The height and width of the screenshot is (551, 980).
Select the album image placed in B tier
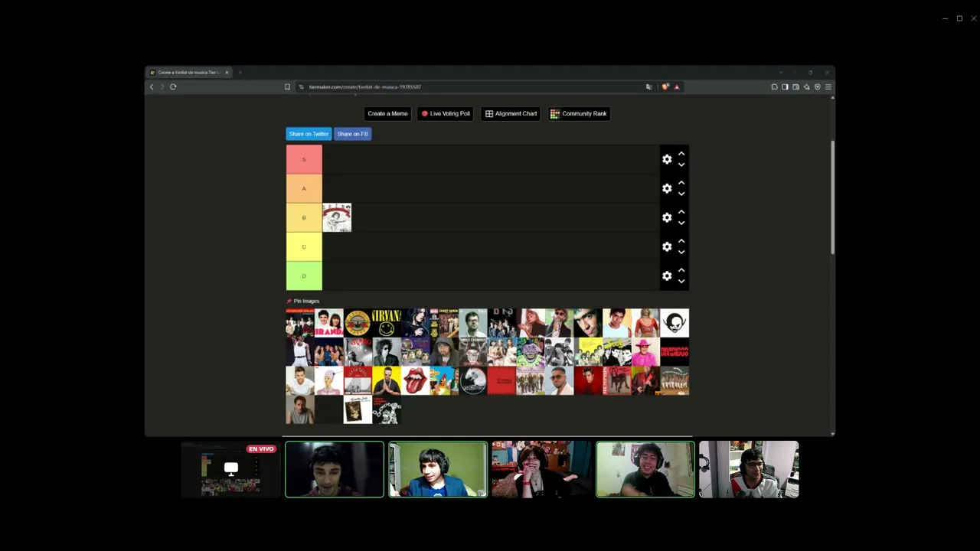click(x=337, y=217)
